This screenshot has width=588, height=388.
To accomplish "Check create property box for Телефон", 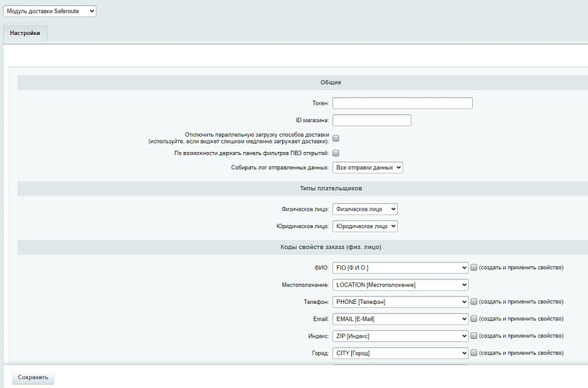I will pyautogui.click(x=474, y=302).
